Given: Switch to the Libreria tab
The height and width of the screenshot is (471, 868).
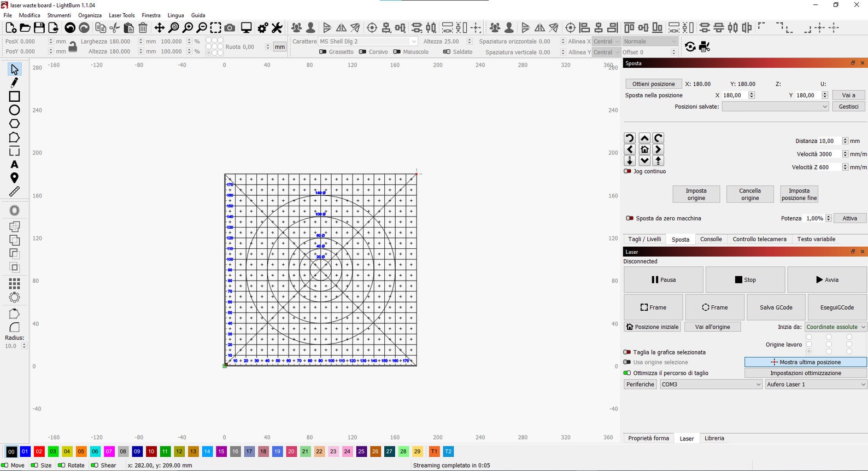Looking at the screenshot, I should (x=714, y=438).
